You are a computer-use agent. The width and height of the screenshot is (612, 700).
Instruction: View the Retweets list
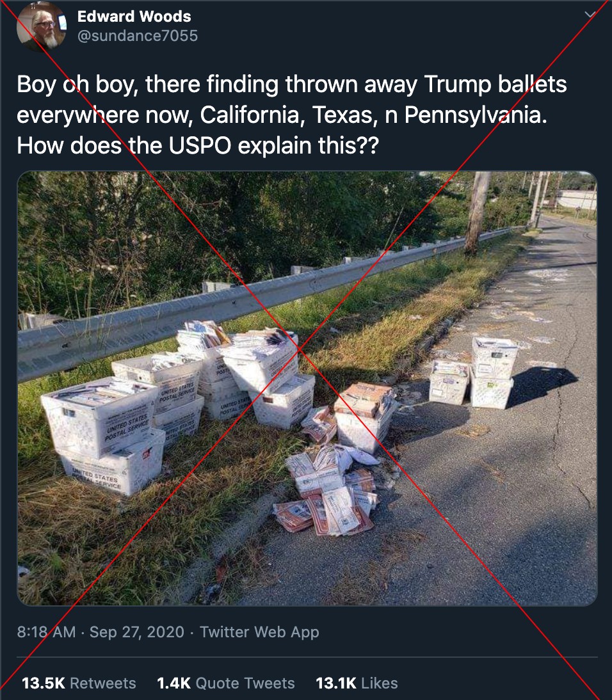[x=79, y=683]
